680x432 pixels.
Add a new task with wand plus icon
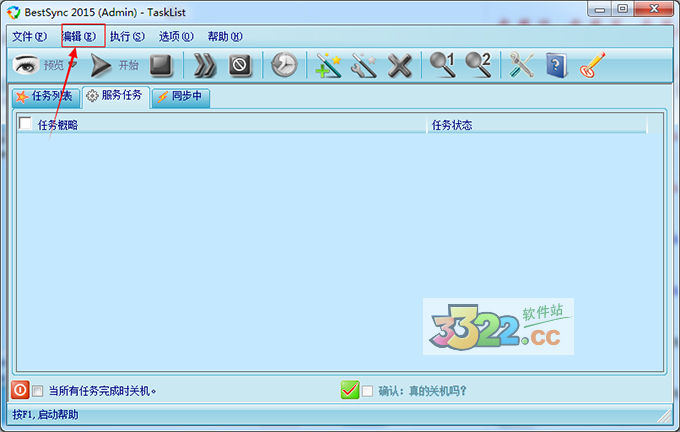coord(328,65)
